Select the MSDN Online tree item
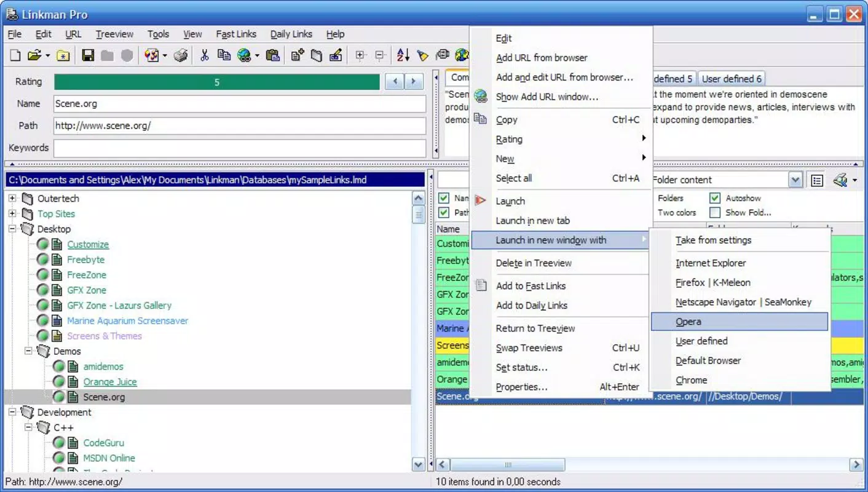The height and width of the screenshot is (492, 868). (x=109, y=458)
